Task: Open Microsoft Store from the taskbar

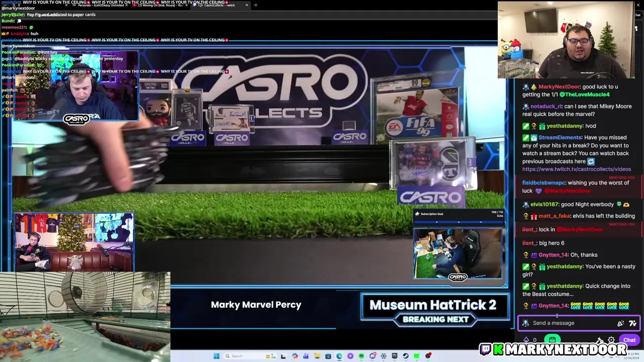Action: [x=328, y=356]
